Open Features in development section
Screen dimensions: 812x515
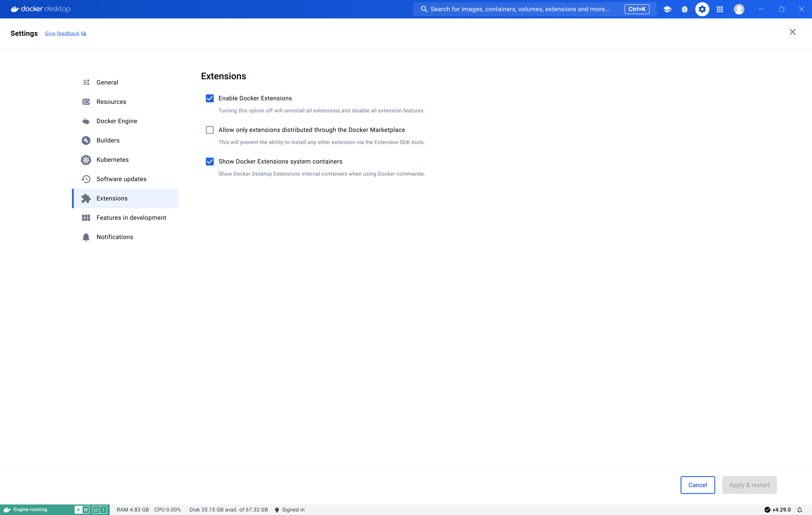(x=125, y=218)
